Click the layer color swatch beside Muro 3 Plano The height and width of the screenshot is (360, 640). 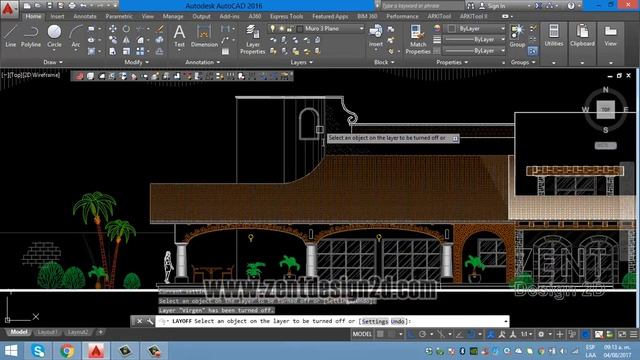[x=300, y=29]
